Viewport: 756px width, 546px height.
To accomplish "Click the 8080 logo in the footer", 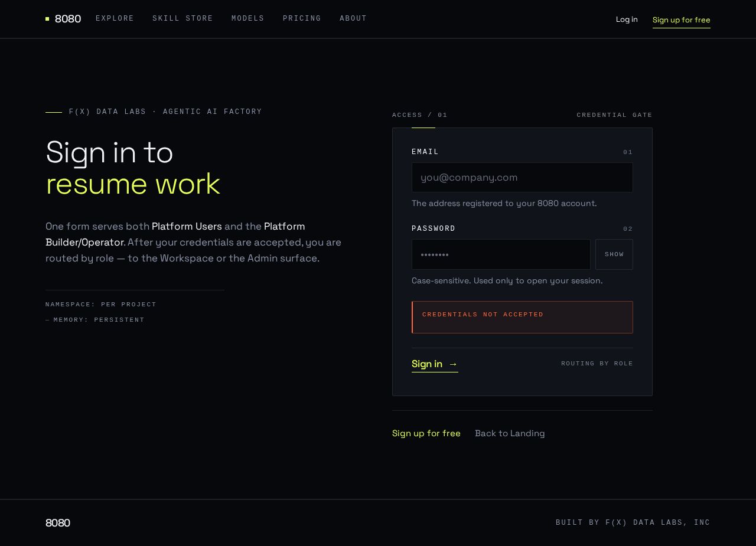I will [x=58, y=523].
